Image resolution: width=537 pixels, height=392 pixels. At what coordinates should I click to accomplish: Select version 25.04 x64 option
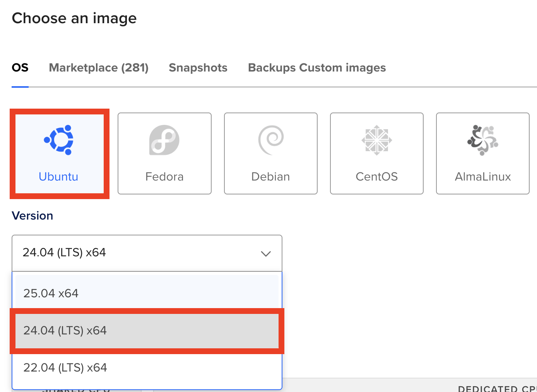click(x=51, y=293)
